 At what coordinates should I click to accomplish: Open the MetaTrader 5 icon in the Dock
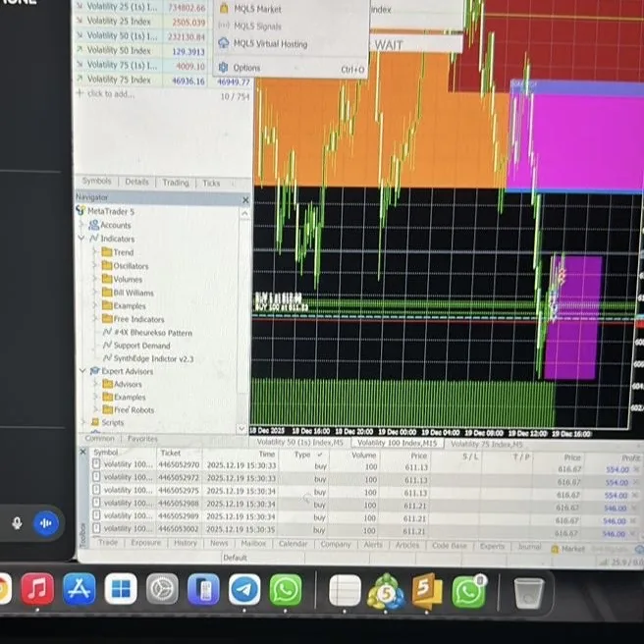pos(385,591)
